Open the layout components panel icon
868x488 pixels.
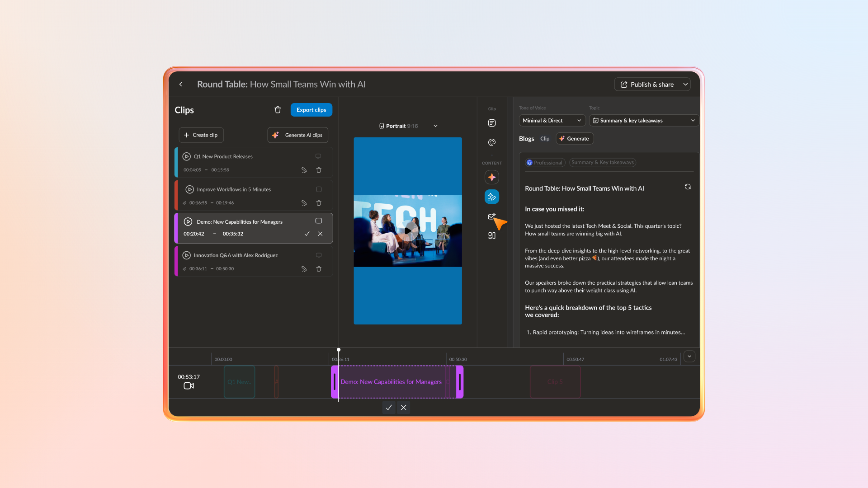pyautogui.click(x=491, y=235)
